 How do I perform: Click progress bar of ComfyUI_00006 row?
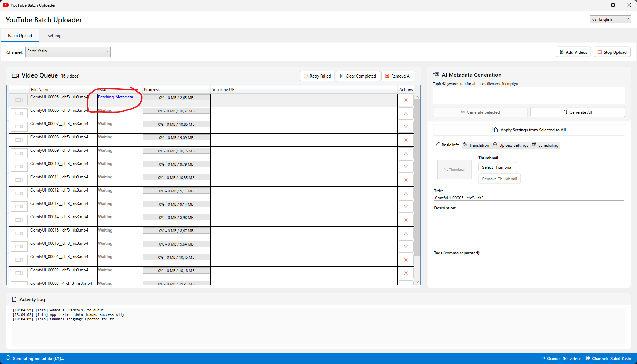coord(176,111)
